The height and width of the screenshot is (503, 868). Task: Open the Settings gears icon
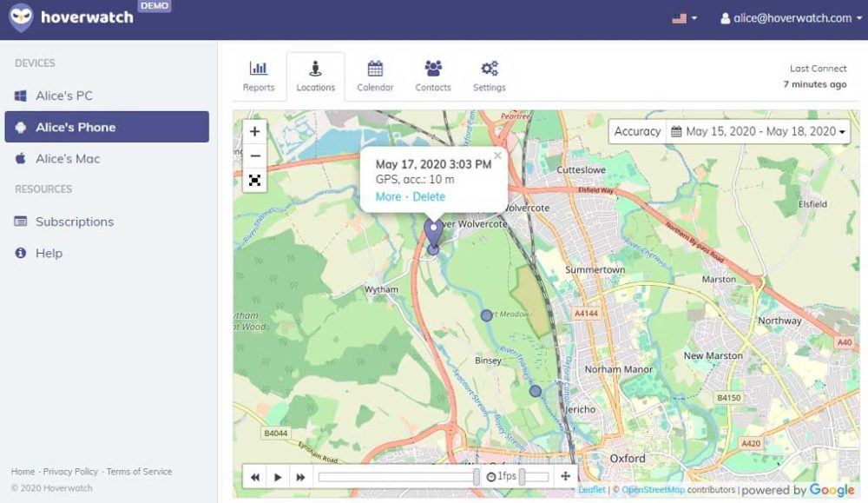point(490,69)
